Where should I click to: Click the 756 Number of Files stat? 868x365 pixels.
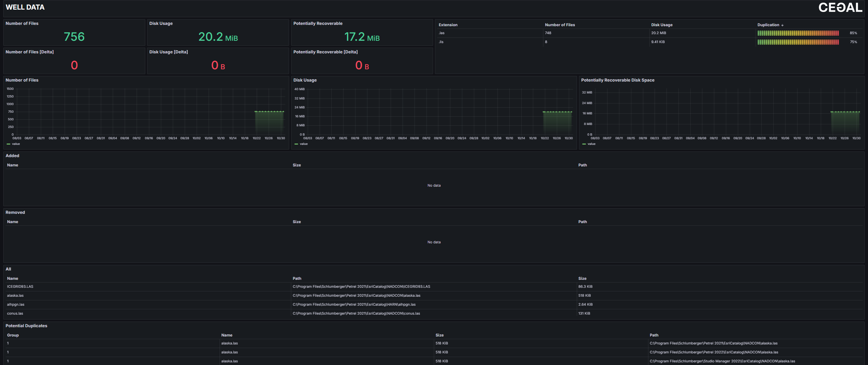(x=74, y=36)
